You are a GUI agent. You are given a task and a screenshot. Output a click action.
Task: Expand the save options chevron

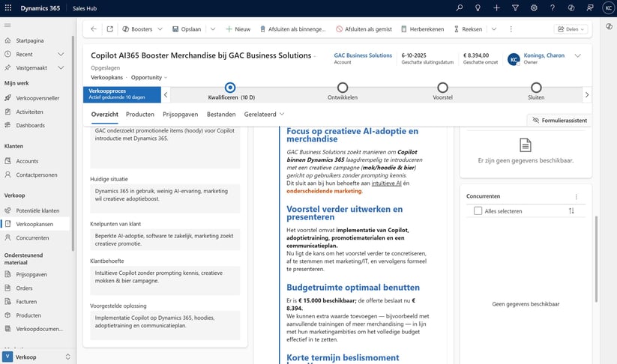point(213,29)
